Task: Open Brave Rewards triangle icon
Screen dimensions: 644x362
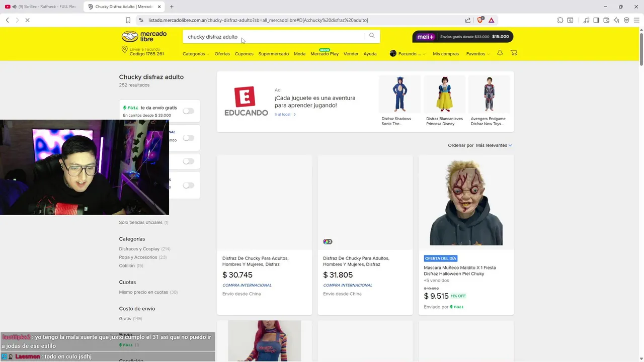Action: [492, 20]
